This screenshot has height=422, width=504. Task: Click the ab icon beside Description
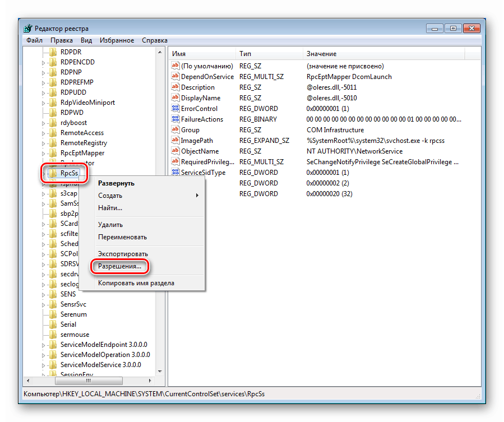(175, 87)
